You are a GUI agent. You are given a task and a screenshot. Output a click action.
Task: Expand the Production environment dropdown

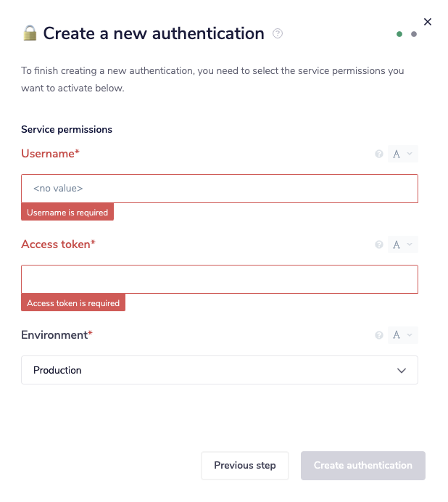(x=220, y=370)
